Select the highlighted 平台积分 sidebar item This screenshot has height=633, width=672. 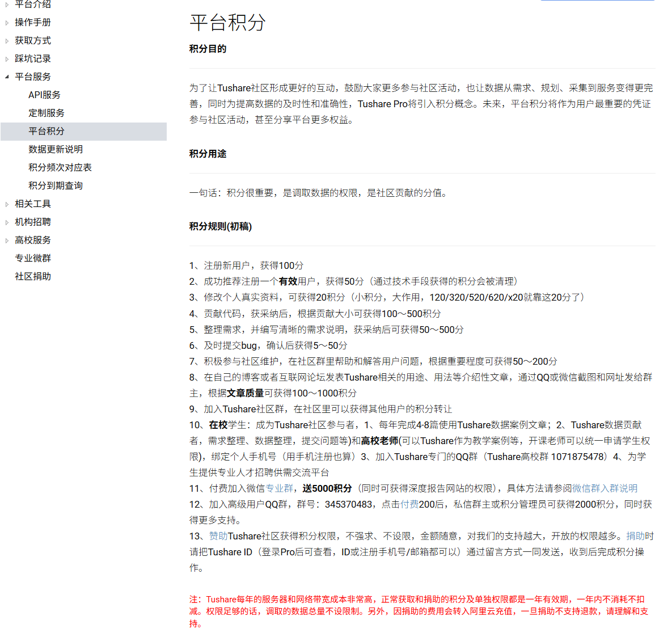(83, 131)
